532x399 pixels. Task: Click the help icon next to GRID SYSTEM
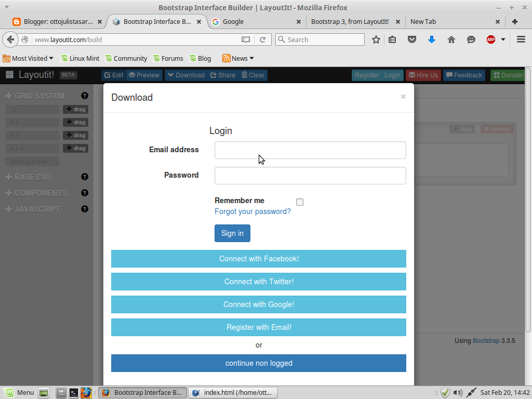[84, 96]
